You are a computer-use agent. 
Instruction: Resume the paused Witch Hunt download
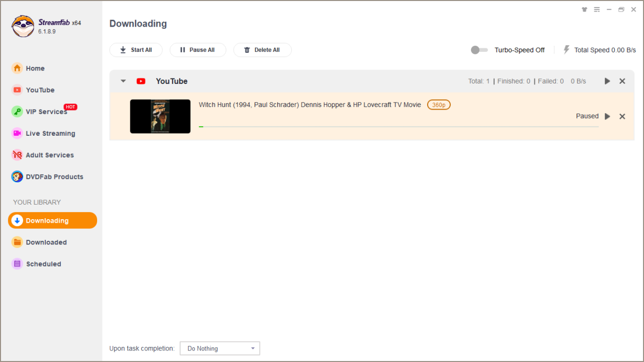point(607,117)
